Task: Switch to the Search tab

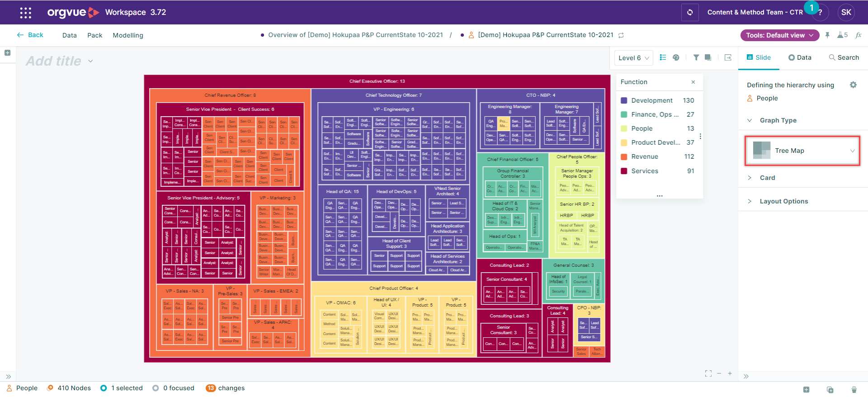Action: (844, 57)
